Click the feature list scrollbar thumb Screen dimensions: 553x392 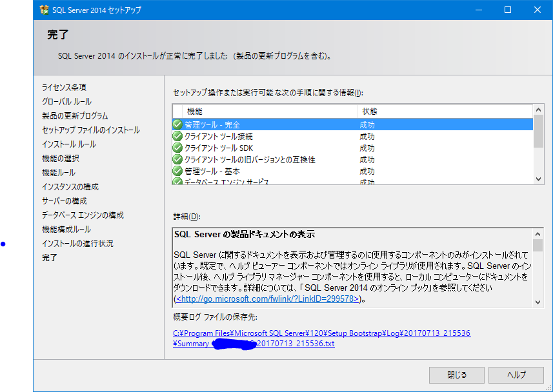(538, 131)
